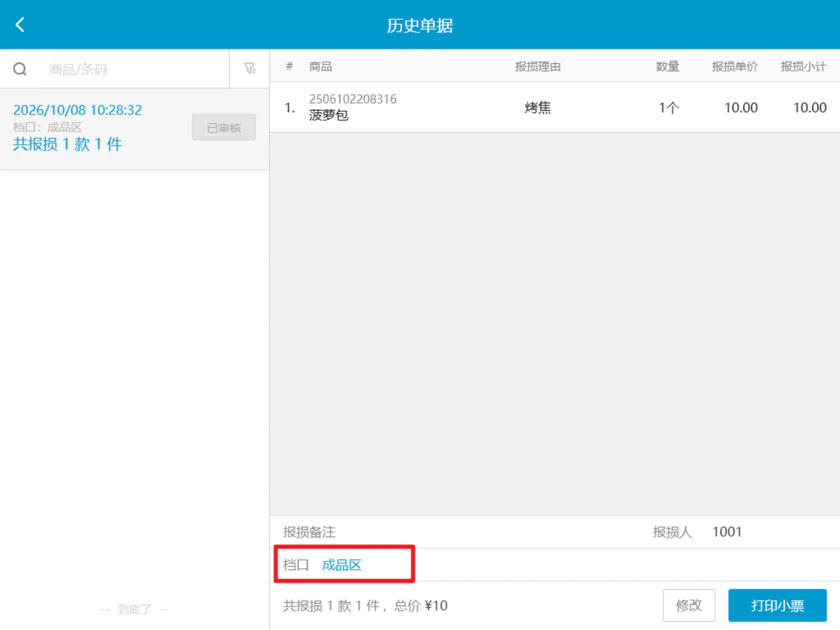840x630 pixels.
Task: Click the 共报损 1 款 1 件 summary in list
Action: 68,144
